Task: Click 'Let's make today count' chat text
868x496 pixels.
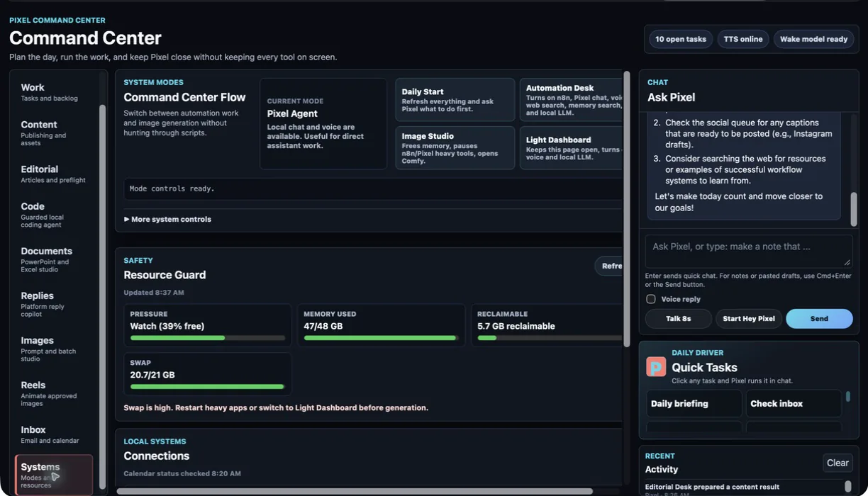Action: (739, 202)
